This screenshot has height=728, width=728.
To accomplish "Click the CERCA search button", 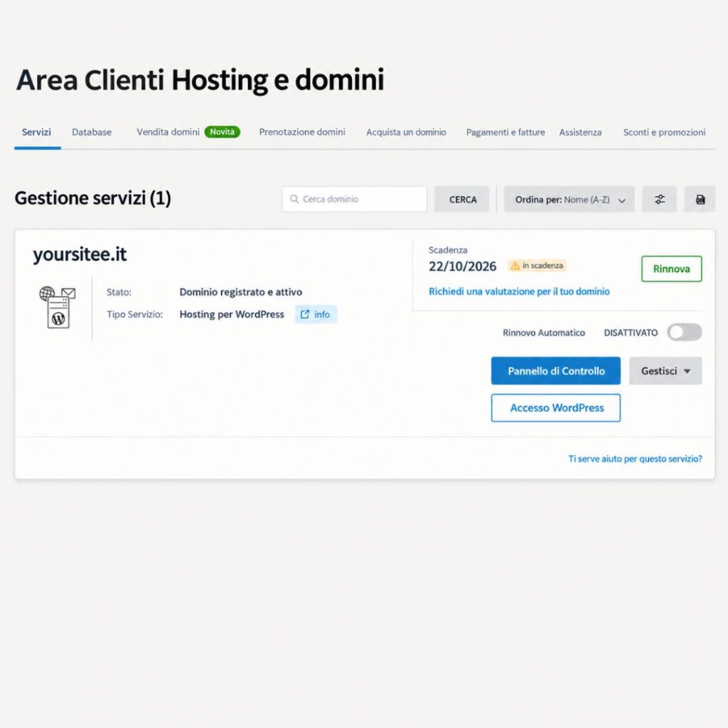I will click(x=462, y=199).
